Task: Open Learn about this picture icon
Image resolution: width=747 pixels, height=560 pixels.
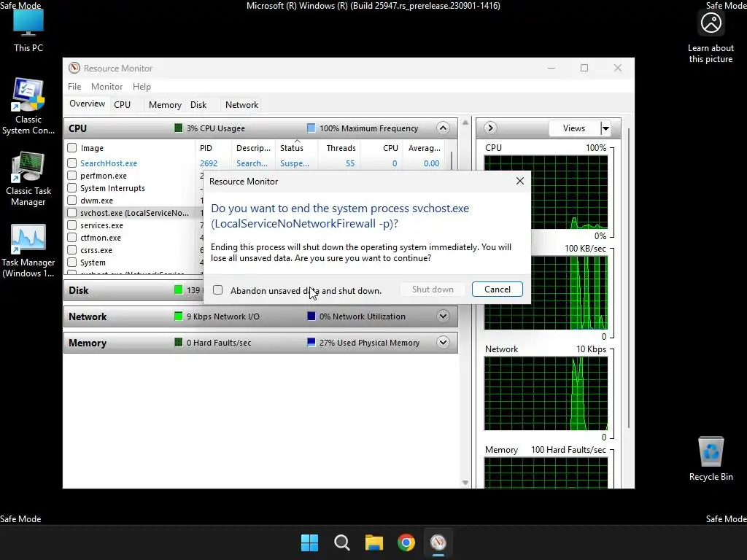Action: click(x=711, y=37)
